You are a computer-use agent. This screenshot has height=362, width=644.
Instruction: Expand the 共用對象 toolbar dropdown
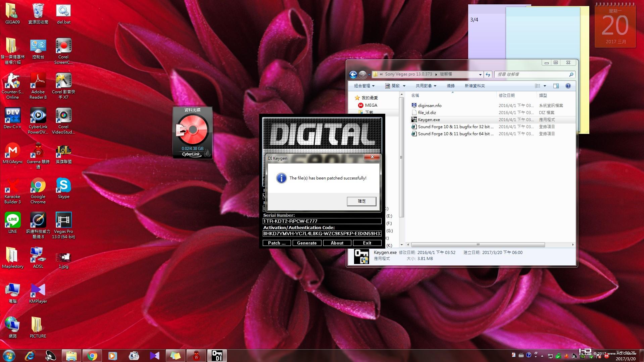tap(426, 86)
